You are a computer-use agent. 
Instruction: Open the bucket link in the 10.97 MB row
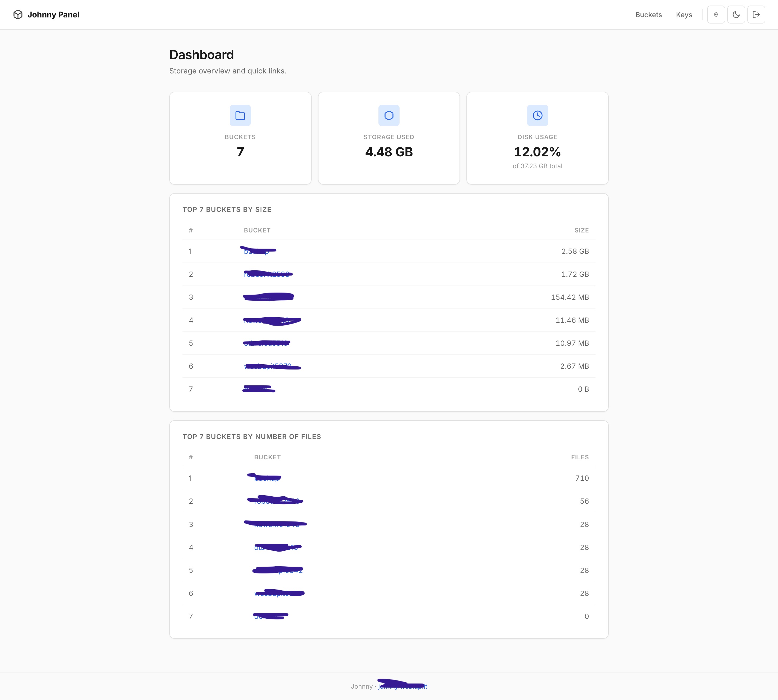(266, 343)
